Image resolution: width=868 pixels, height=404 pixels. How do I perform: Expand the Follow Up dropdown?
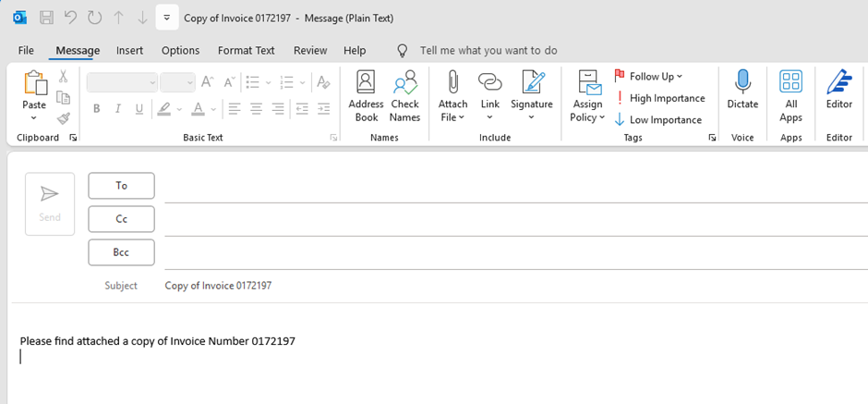click(680, 77)
